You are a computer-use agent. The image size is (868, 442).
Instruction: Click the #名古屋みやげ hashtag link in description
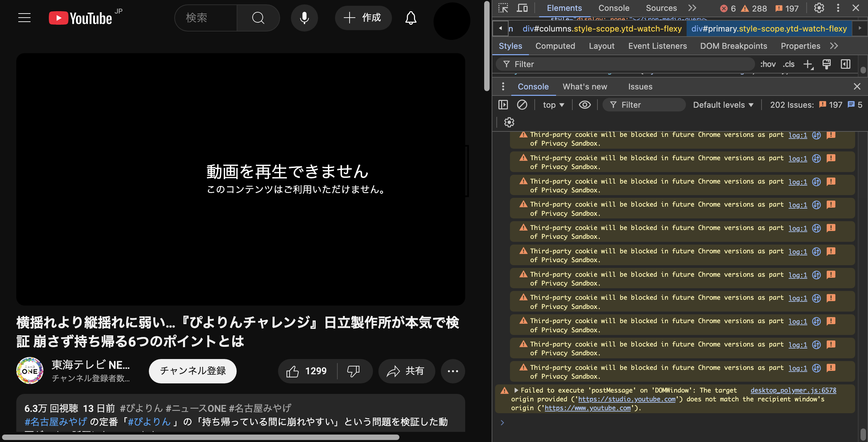[56, 422]
